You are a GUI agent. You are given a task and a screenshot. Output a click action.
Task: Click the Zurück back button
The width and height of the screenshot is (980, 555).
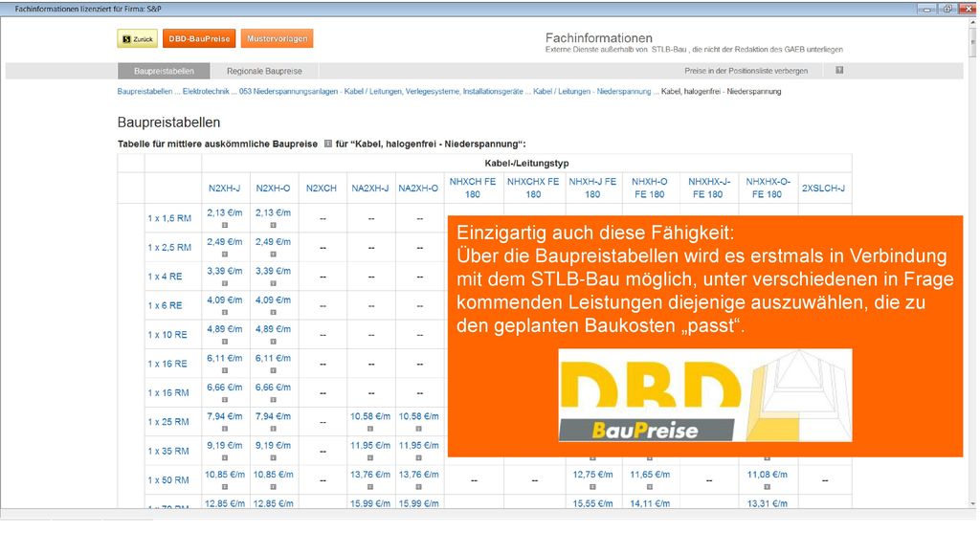[x=138, y=38]
